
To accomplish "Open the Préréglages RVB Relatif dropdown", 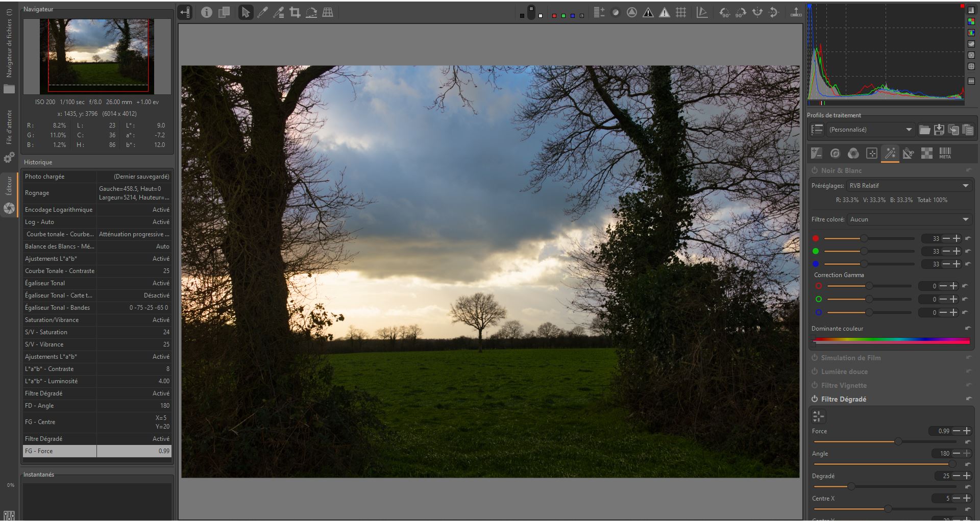I will (909, 186).
